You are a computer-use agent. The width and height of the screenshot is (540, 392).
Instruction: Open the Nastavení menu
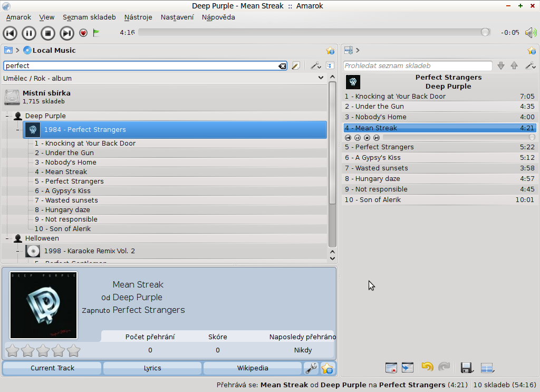[x=177, y=17]
